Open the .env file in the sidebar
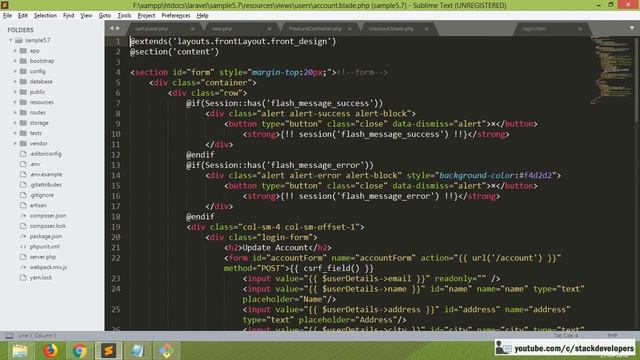 click(x=35, y=164)
